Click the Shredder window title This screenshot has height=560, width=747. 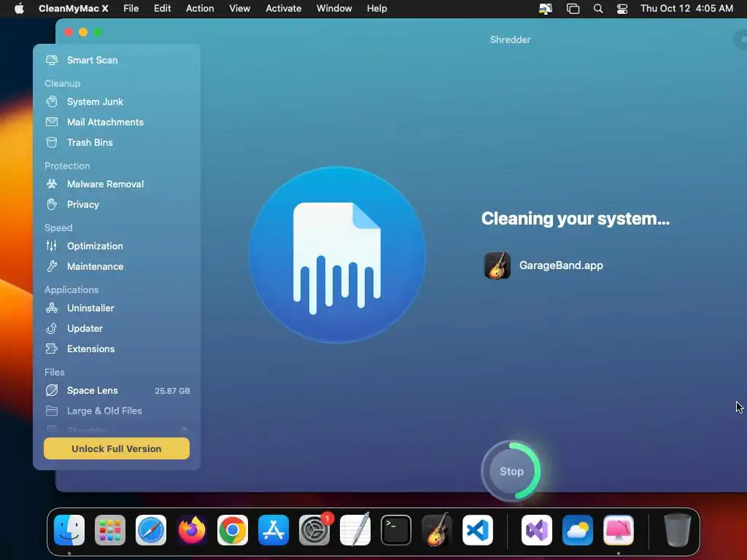click(510, 40)
